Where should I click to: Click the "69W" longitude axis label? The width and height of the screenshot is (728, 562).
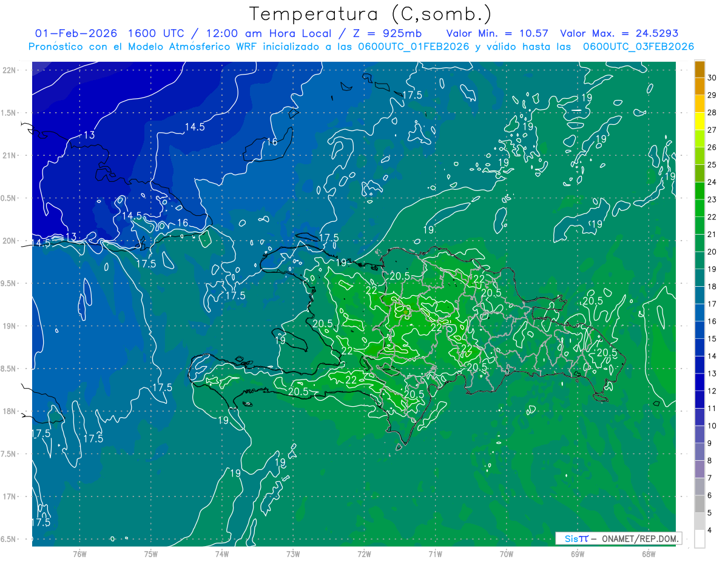point(578,554)
